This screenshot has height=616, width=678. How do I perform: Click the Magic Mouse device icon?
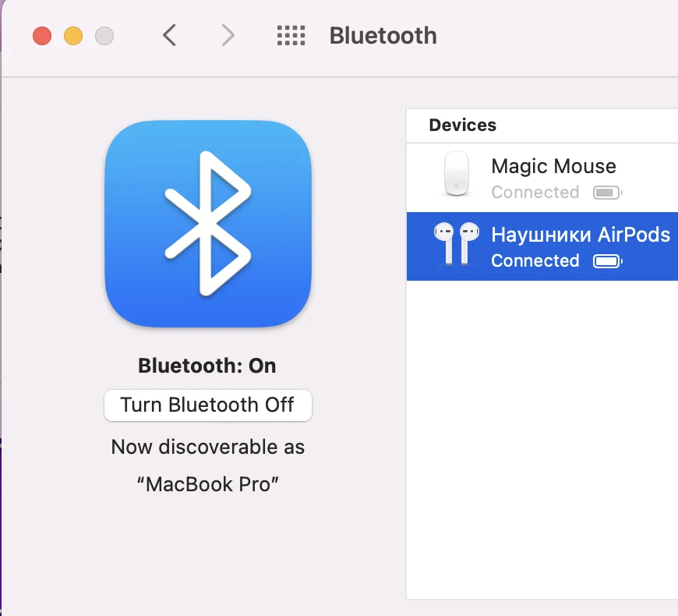[457, 173]
